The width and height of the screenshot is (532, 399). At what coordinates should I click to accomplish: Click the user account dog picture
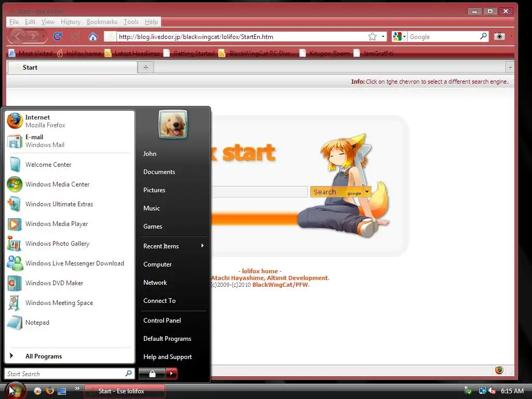172,124
